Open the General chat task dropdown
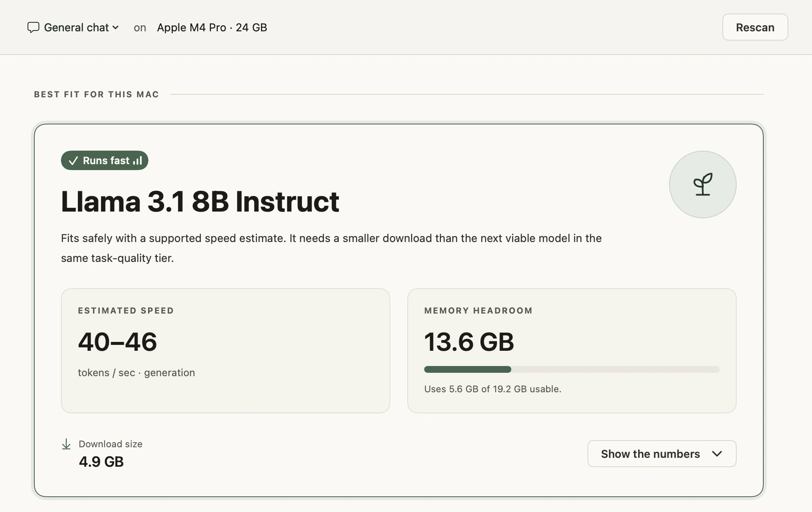The height and width of the screenshot is (512, 812). pyautogui.click(x=73, y=28)
